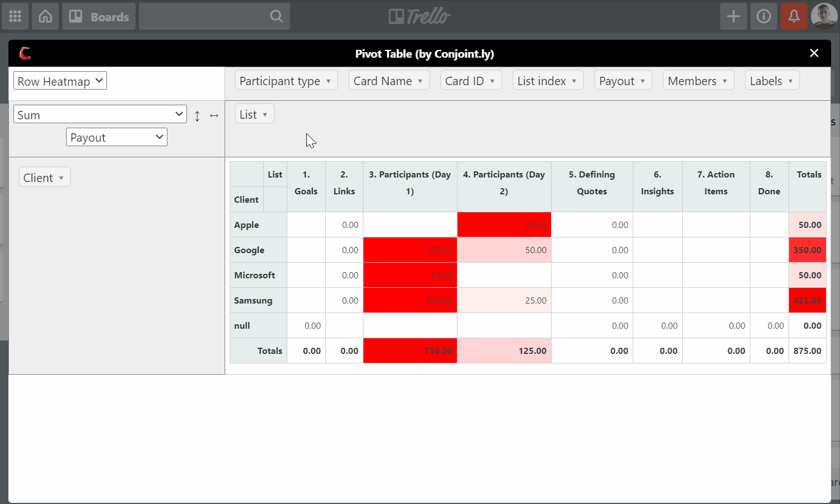The height and width of the screenshot is (504, 840).
Task: Select the Google row label
Action: click(x=258, y=250)
